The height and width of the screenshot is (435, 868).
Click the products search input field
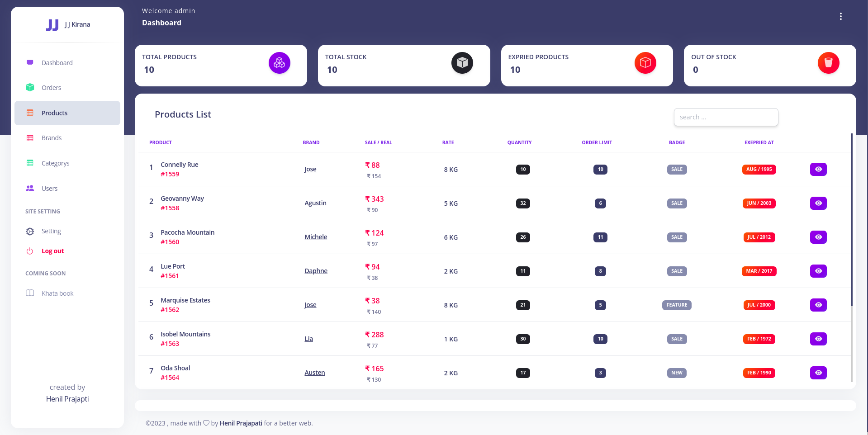tap(726, 117)
